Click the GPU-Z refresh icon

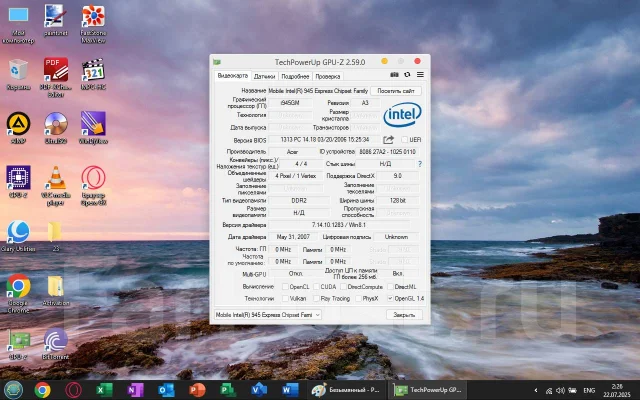tap(407, 75)
